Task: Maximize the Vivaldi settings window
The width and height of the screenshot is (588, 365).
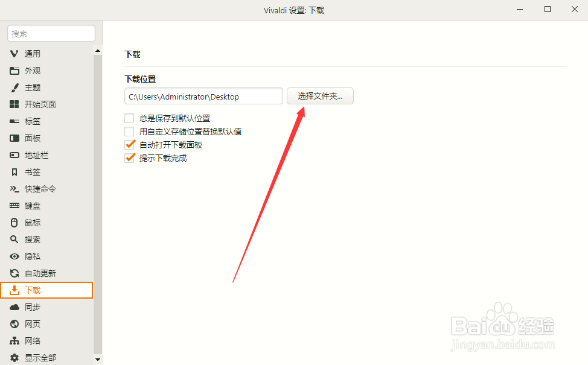Action: pos(548,10)
